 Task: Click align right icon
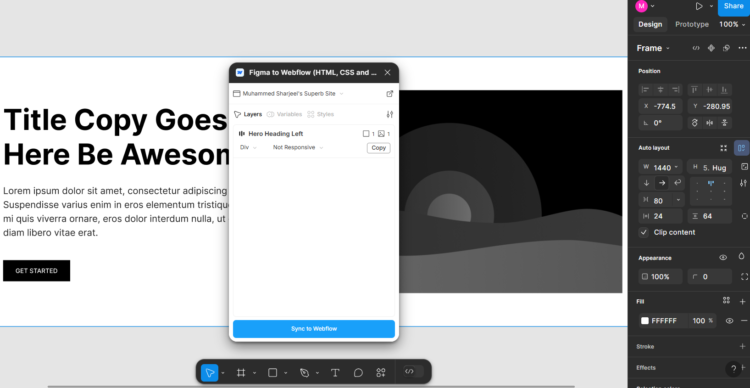click(x=675, y=89)
